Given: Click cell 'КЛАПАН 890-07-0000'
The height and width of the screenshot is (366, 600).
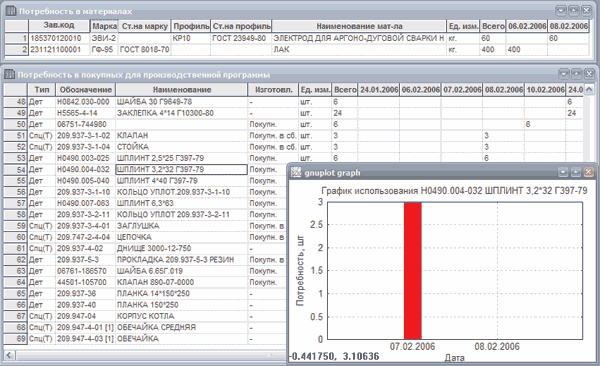Looking at the screenshot, I should click(x=182, y=282).
